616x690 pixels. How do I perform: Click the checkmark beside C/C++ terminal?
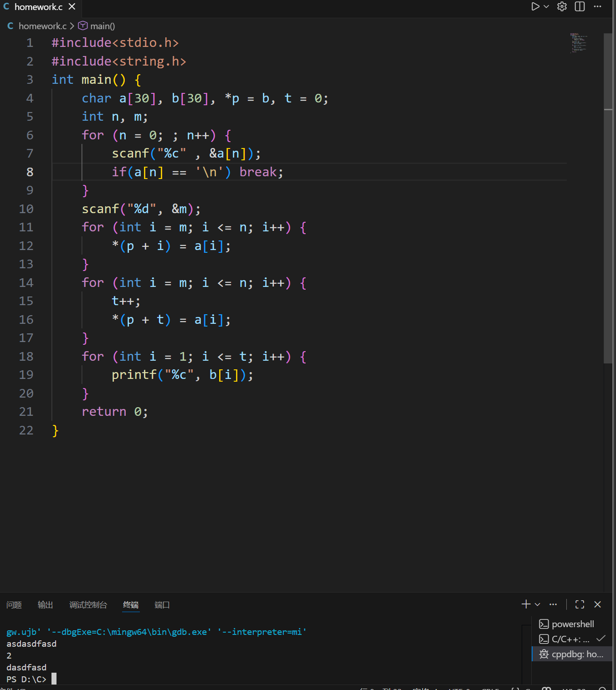[x=601, y=639]
